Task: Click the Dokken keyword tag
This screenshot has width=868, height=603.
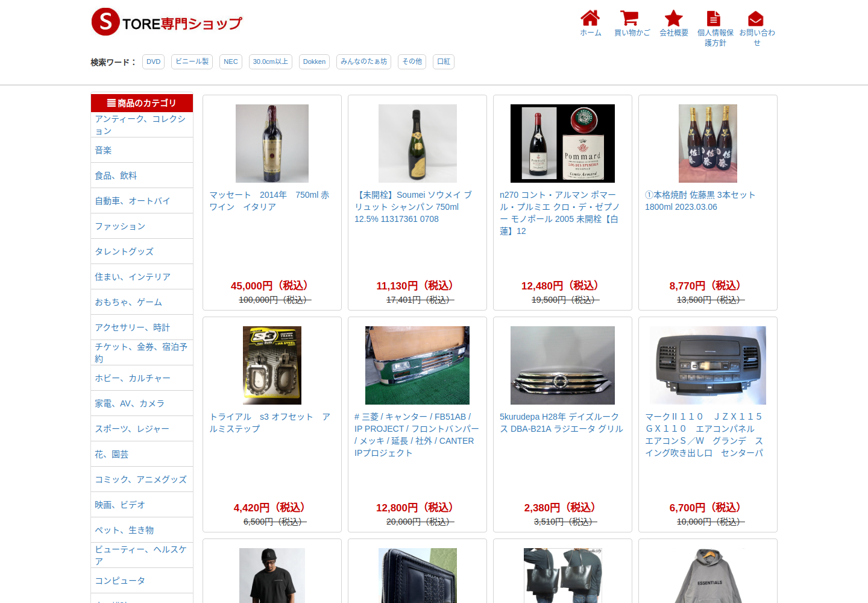Action: pyautogui.click(x=314, y=62)
